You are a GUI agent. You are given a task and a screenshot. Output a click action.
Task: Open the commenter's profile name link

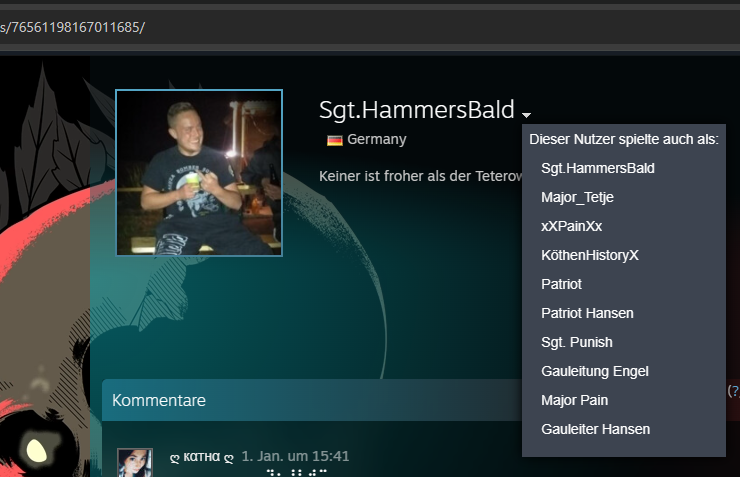pyautogui.click(x=202, y=457)
